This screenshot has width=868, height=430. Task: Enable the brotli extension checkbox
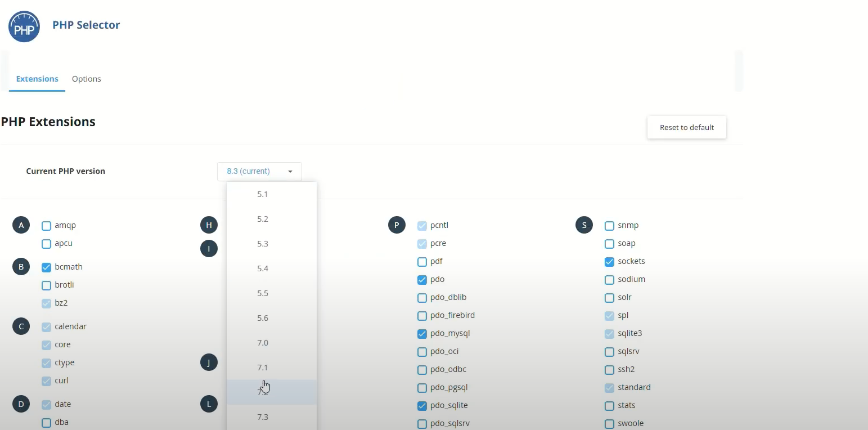47,285
